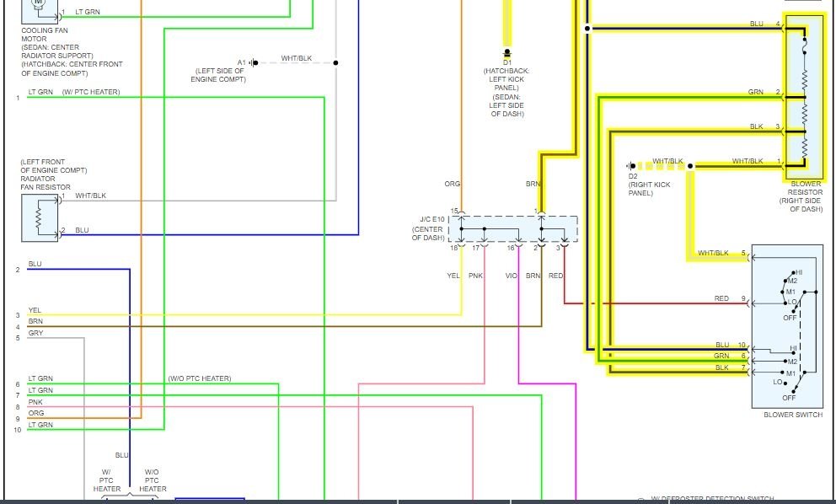
Task: Click the J/C E10 junction connector box
Action: (513, 228)
